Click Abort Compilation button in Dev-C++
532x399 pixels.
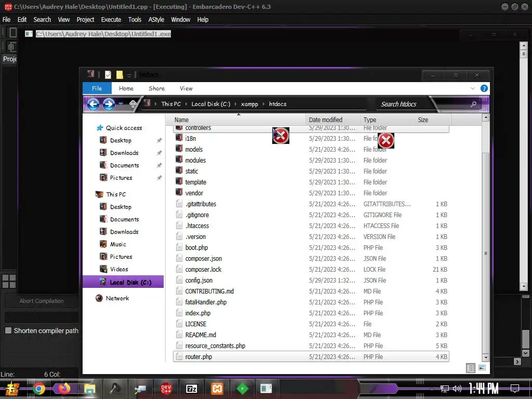42,301
